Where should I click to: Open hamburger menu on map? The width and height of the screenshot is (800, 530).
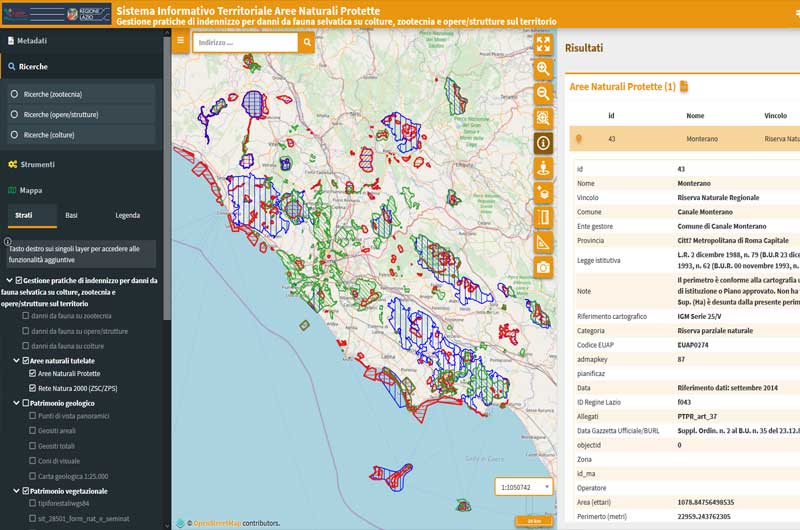[x=180, y=41]
